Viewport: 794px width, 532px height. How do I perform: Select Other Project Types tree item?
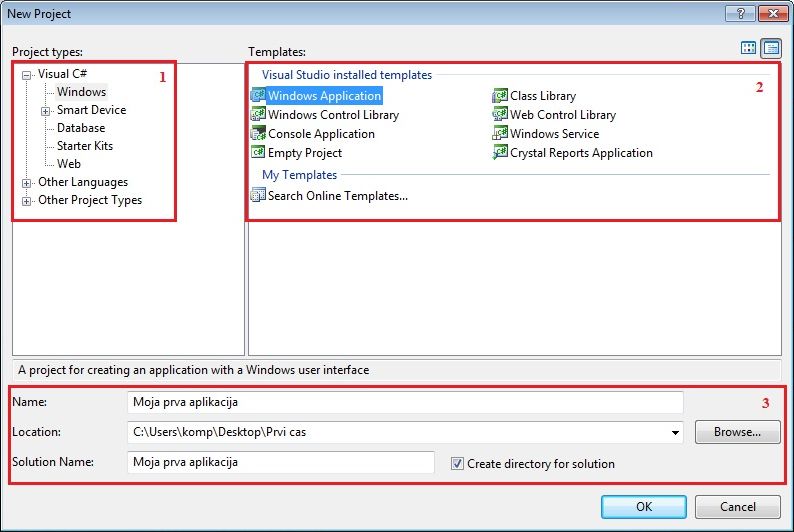pos(90,200)
